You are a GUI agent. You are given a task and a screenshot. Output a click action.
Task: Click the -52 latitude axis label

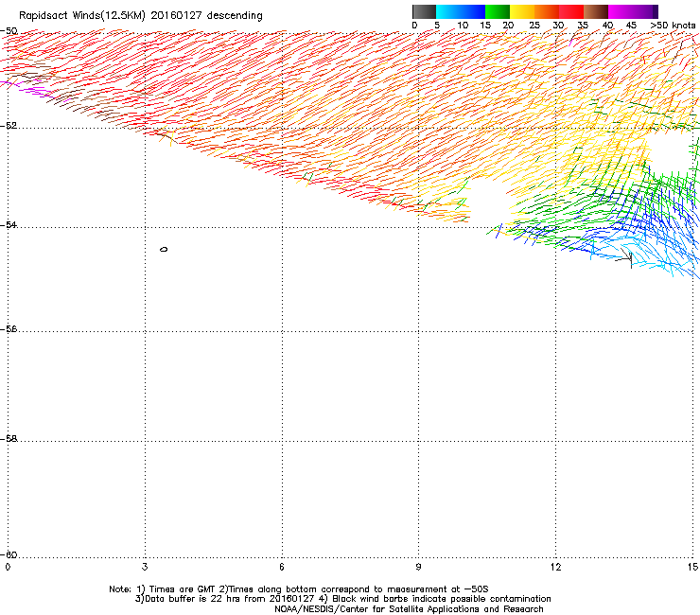(9, 126)
